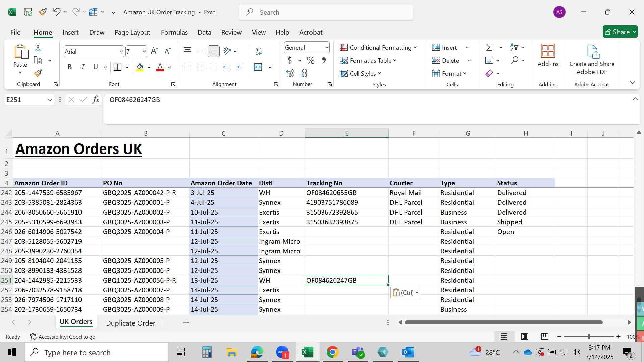Click the Insert Function fx icon
Image resolution: width=644 pixels, height=362 pixels.
point(96,99)
